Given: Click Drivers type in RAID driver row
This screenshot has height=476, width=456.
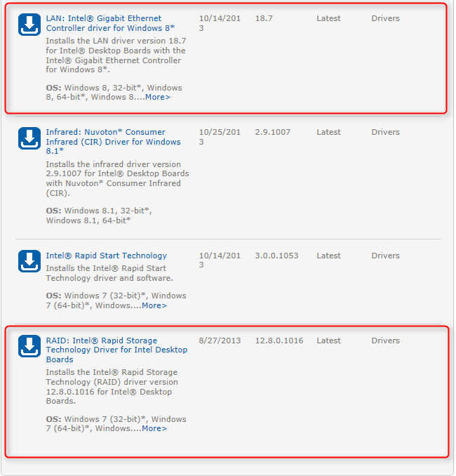Looking at the screenshot, I should [386, 341].
